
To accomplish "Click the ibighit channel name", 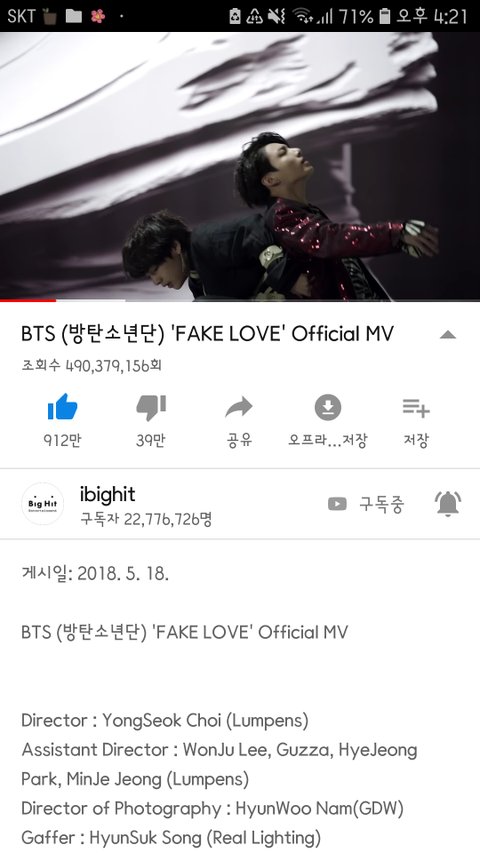I will [x=107, y=494].
